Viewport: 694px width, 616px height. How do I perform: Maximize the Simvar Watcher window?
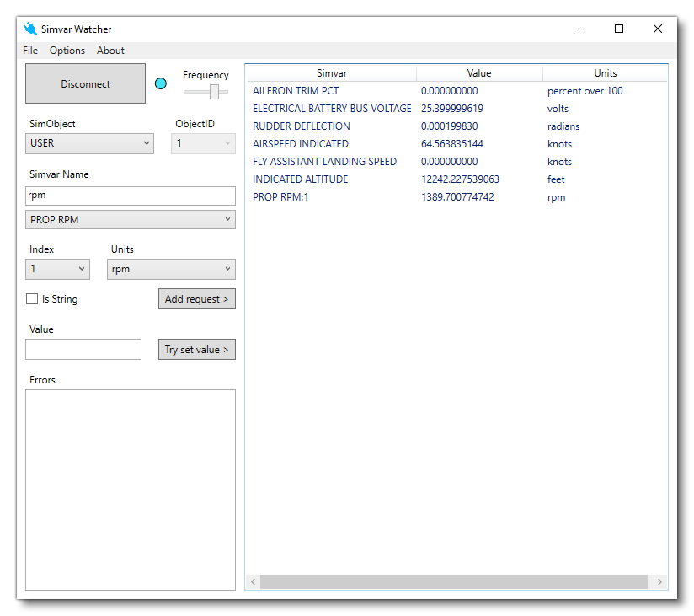point(619,29)
